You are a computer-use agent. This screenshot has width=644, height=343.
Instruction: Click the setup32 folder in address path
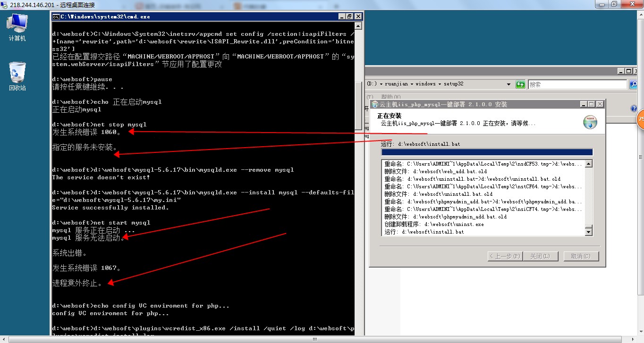point(454,84)
